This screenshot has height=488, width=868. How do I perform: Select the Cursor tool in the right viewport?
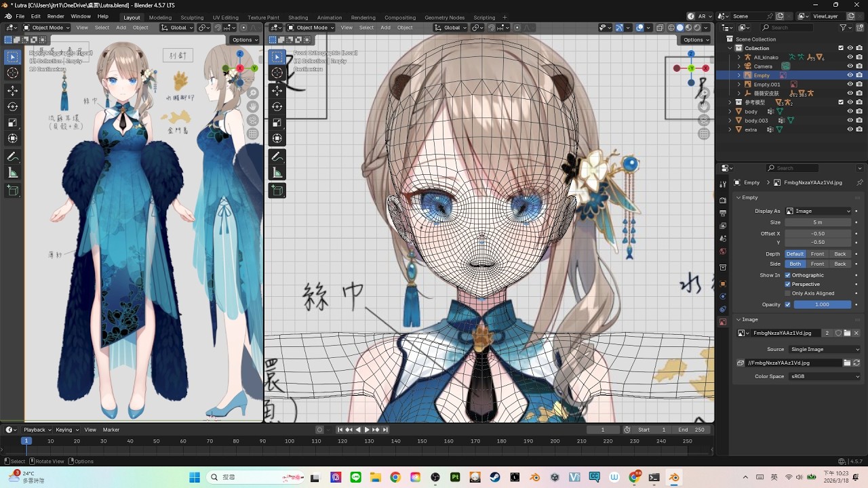(277, 73)
